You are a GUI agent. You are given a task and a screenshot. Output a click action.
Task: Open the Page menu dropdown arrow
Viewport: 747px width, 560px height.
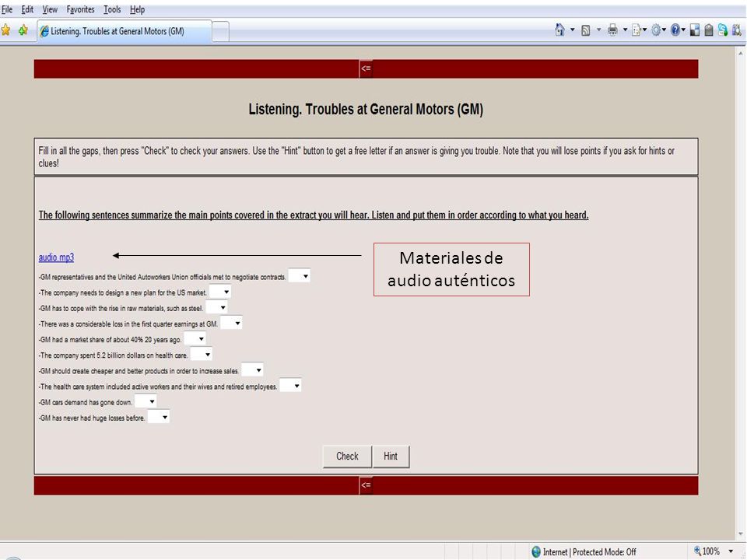click(644, 30)
